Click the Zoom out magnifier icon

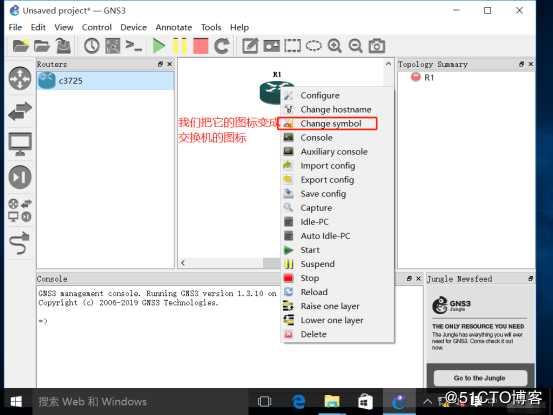tap(356, 46)
